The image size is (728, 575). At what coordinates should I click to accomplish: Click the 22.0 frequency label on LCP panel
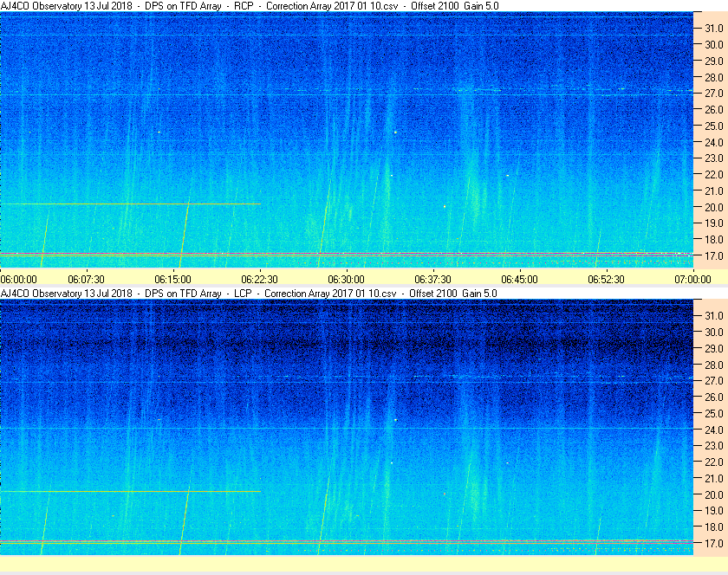714,462
